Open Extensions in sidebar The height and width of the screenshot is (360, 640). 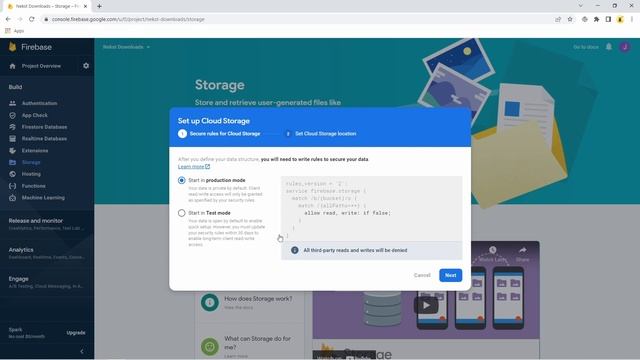35,151
